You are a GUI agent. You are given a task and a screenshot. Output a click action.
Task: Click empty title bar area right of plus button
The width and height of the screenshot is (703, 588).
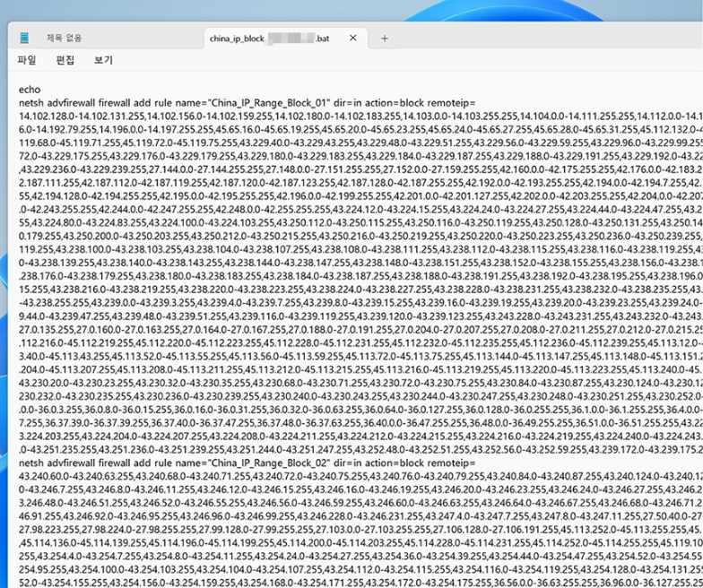[538, 39]
